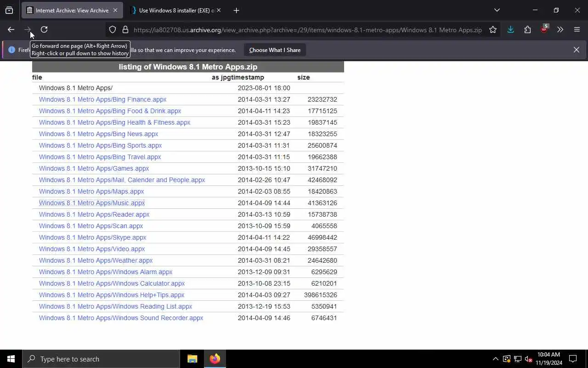Open Bing Travel.appx link
The height and width of the screenshot is (368, 588).
pyautogui.click(x=100, y=157)
